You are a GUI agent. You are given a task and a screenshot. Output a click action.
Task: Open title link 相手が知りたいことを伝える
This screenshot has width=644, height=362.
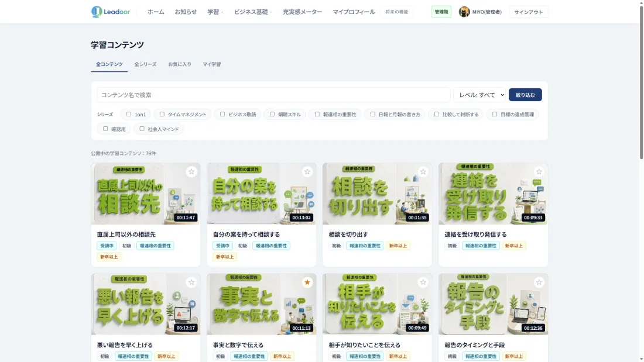[x=364, y=345]
